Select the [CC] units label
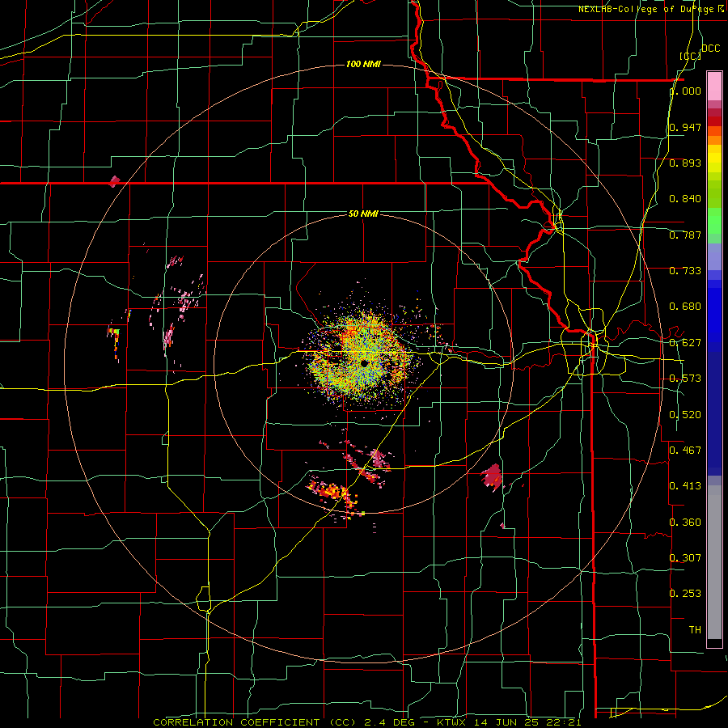 pyautogui.click(x=690, y=56)
